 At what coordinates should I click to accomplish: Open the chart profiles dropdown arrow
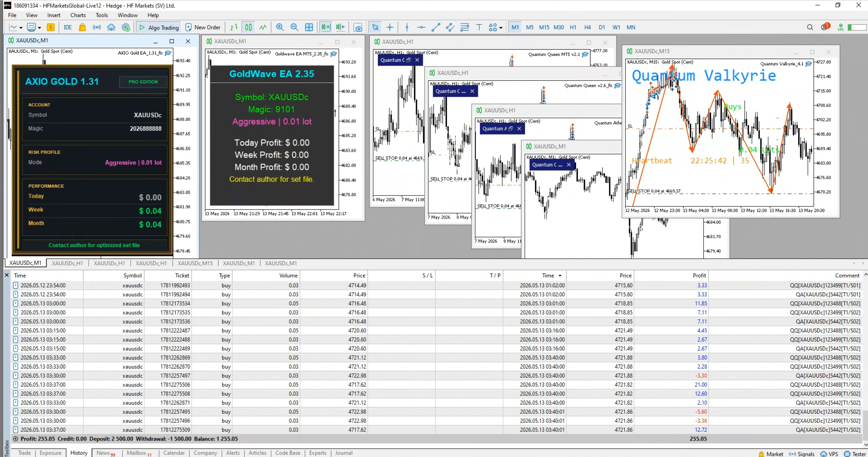coord(39,28)
